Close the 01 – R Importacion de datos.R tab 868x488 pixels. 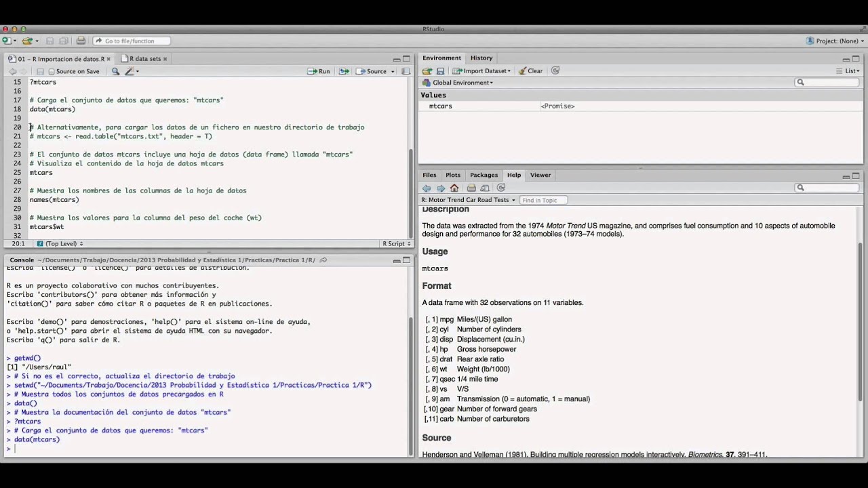108,59
